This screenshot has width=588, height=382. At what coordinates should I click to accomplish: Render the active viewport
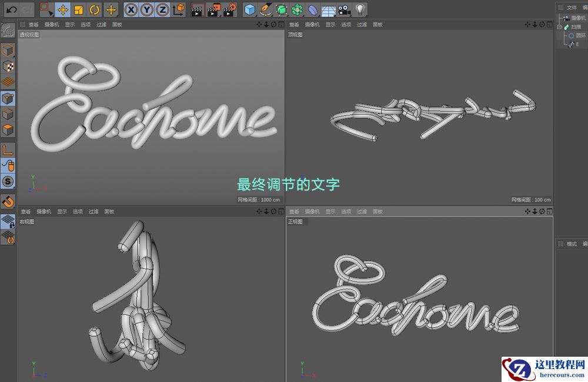click(198, 9)
